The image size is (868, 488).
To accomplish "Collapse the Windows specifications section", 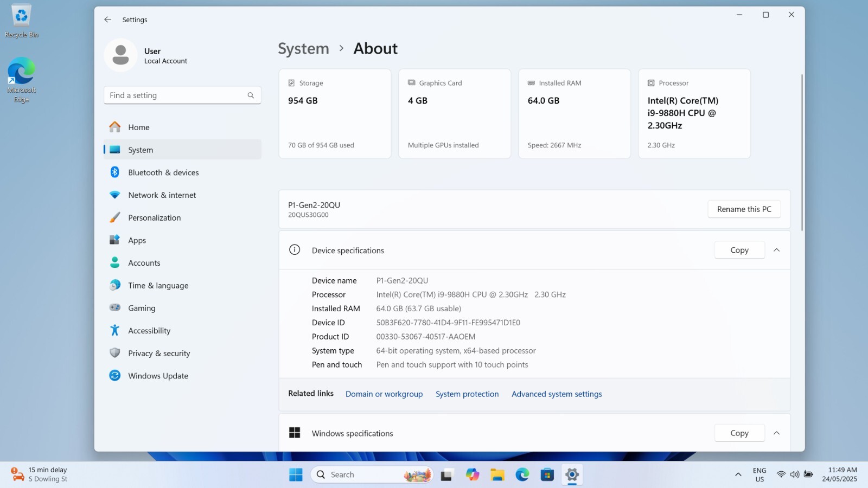I will pyautogui.click(x=777, y=433).
